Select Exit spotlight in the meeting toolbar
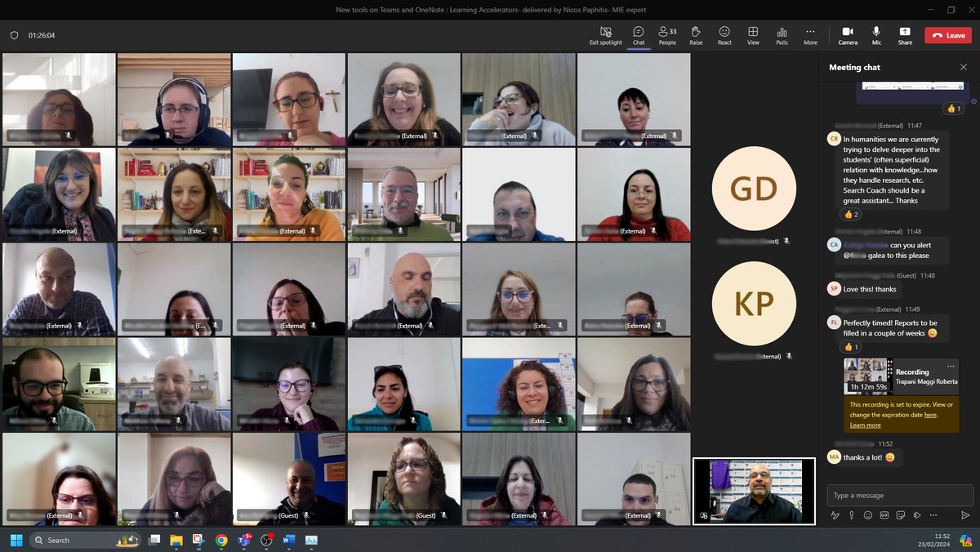The height and width of the screenshot is (552, 980). [604, 34]
